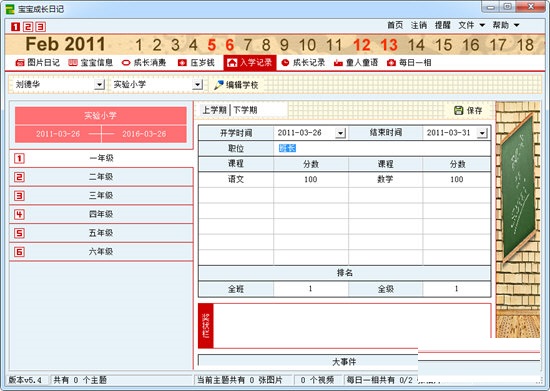Click 提醒 in the top menu
550x391 pixels.
click(x=442, y=25)
